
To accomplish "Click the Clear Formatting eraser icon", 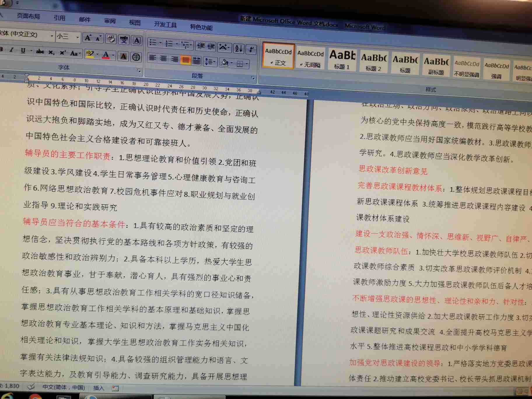I will (111, 38).
